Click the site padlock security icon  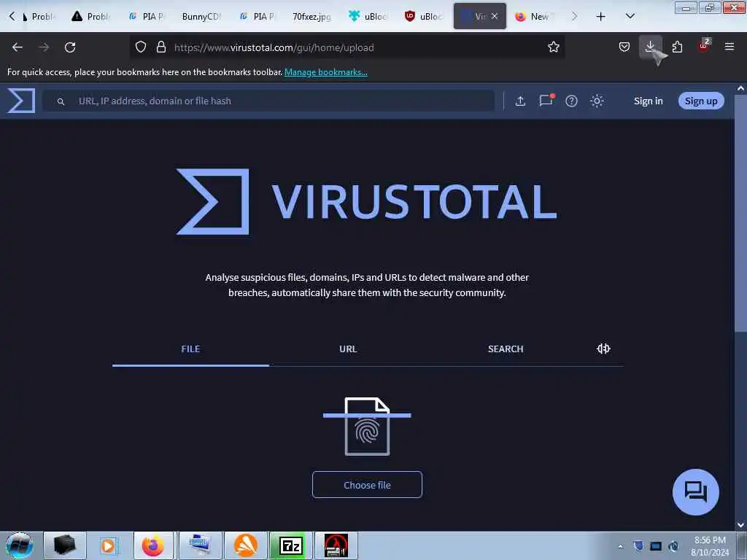[161, 47]
